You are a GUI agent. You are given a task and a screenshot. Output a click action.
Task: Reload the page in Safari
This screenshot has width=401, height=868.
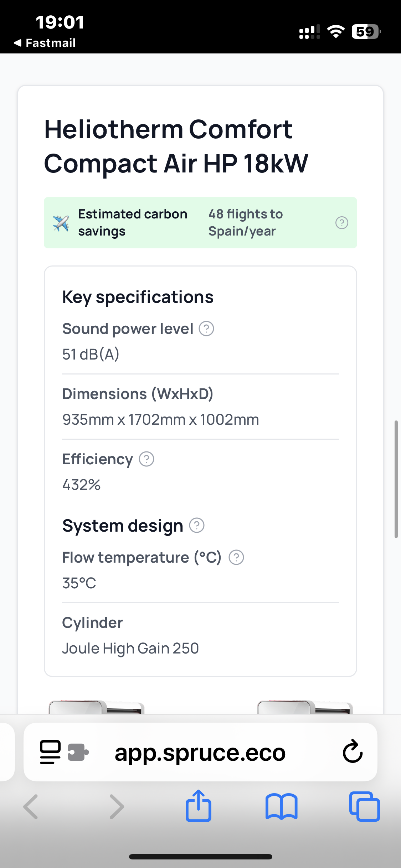(353, 751)
